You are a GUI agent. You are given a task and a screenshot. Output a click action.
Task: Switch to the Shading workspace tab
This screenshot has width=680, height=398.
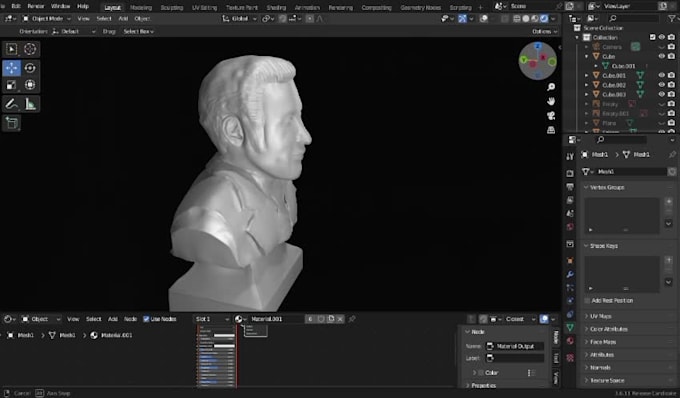[276, 7]
